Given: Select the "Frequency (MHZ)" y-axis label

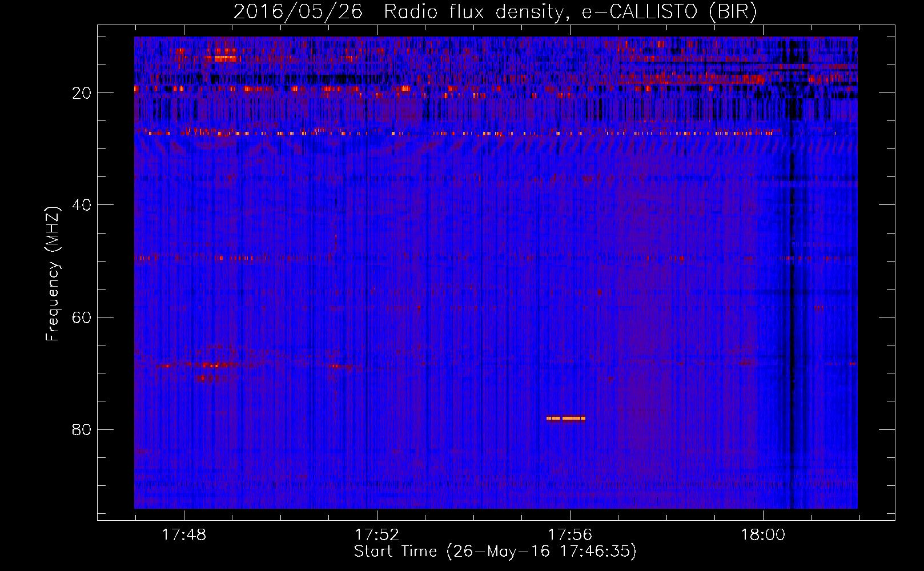Looking at the screenshot, I should pos(52,274).
